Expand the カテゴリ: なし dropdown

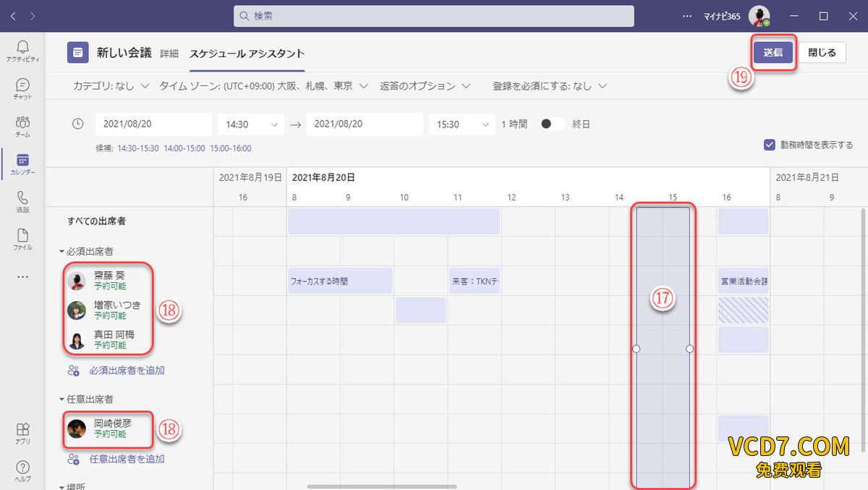point(111,86)
